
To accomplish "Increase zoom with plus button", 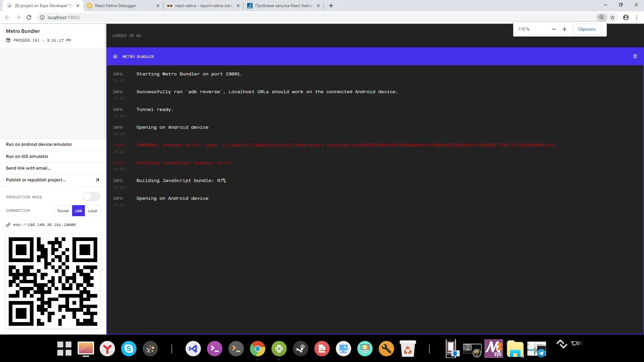I will 565,29.
